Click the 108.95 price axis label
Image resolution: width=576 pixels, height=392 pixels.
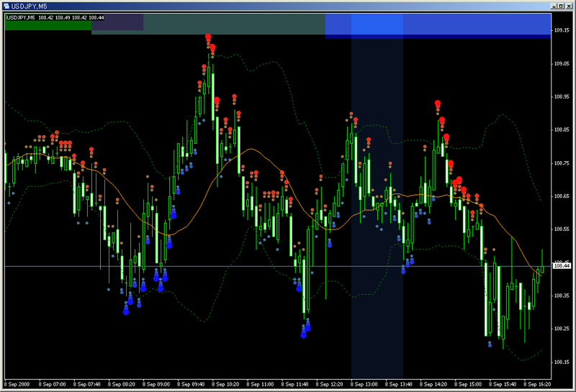pos(562,96)
